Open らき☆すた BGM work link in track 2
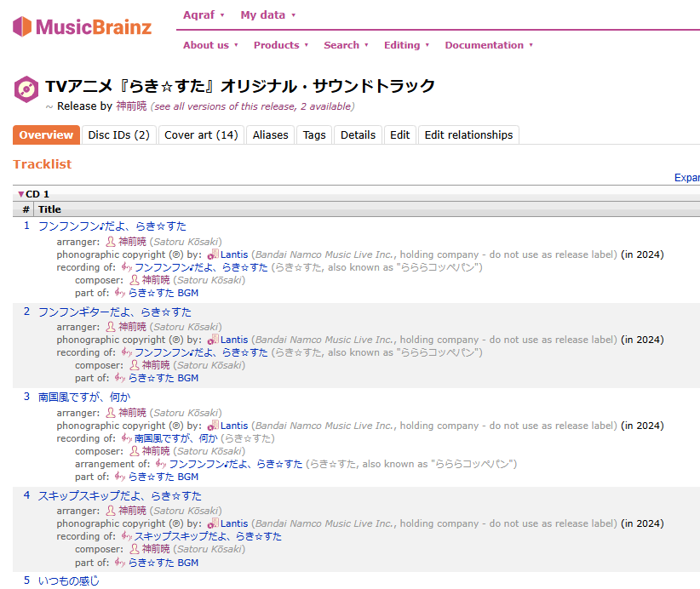700x589 pixels. click(164, 378)
